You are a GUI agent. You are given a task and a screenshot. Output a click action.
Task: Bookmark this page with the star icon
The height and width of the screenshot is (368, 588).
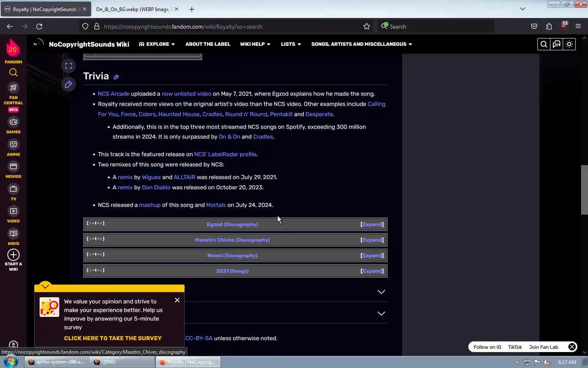tap(367, 27)
